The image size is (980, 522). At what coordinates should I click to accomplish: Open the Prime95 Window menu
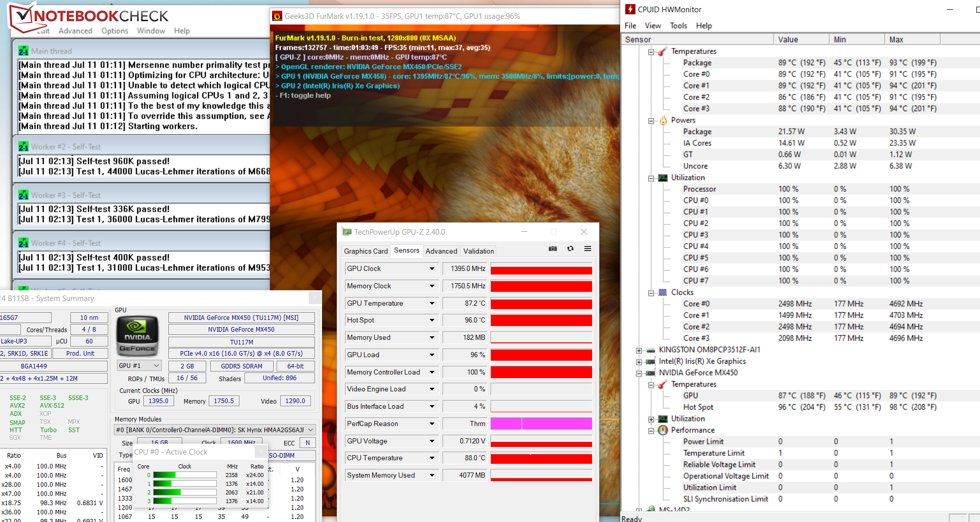click(151, 31)
